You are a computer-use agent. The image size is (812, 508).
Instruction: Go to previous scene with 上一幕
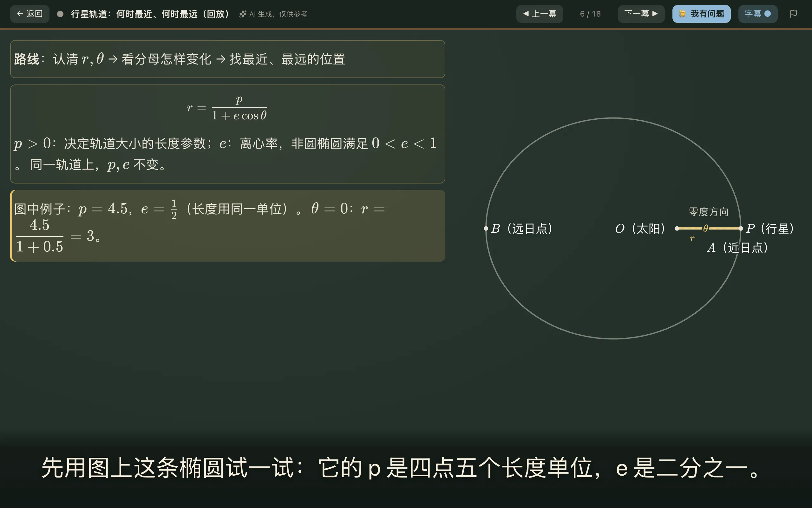[540, 14]
